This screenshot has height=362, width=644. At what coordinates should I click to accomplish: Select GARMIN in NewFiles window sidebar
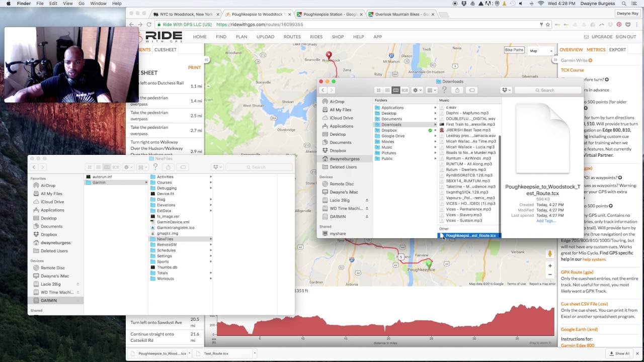coord(49,300)
